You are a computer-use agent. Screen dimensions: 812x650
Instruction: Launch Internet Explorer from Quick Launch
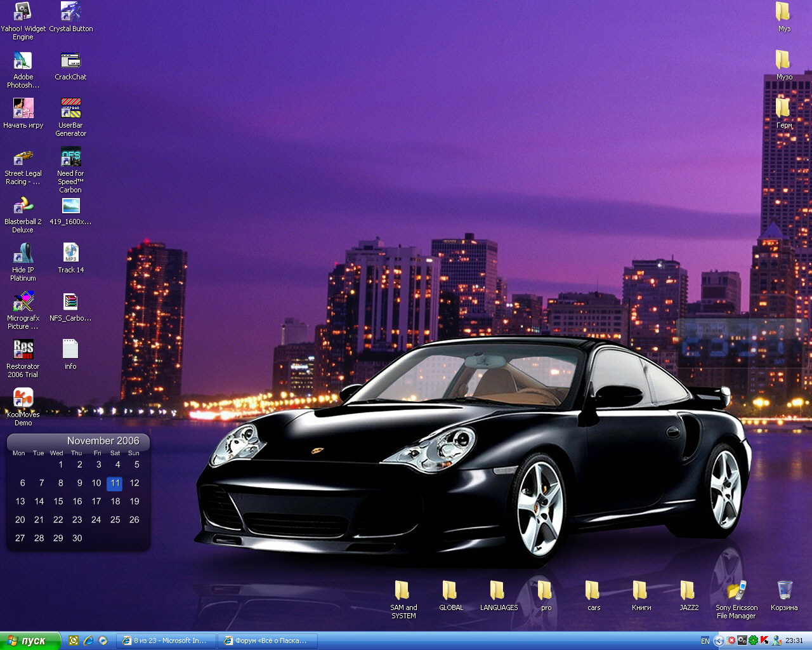(88, 640)
